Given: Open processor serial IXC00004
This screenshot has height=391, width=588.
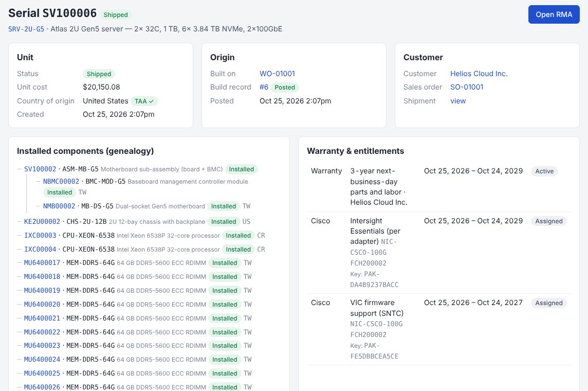Looking at the screenshot, I should (40, 249).
